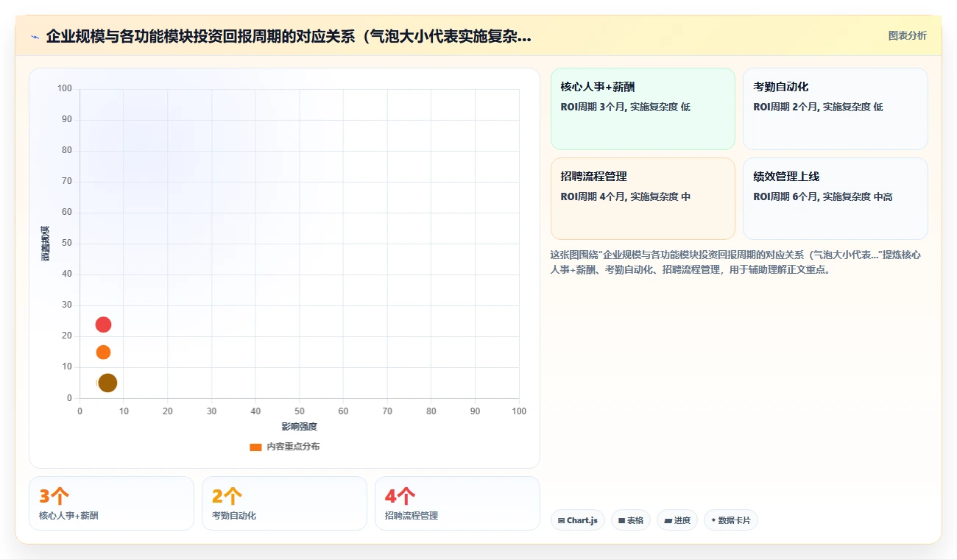
Task: Click the red bubble in chart
Action: 103,325
